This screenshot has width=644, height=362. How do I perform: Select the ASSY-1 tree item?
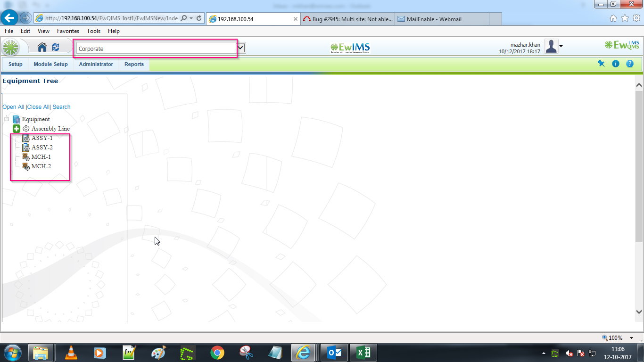pyautogui.click(x=42, y=138)
